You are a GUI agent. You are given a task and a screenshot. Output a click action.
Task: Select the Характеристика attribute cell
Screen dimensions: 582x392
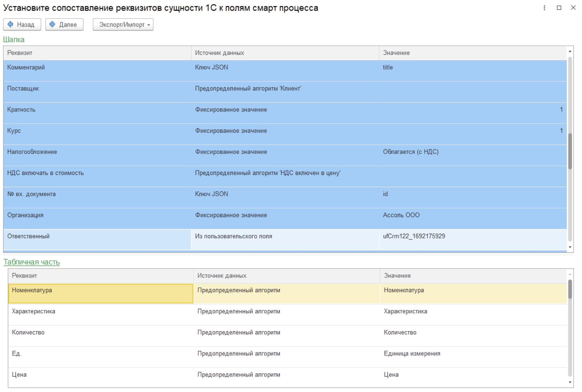101,315
